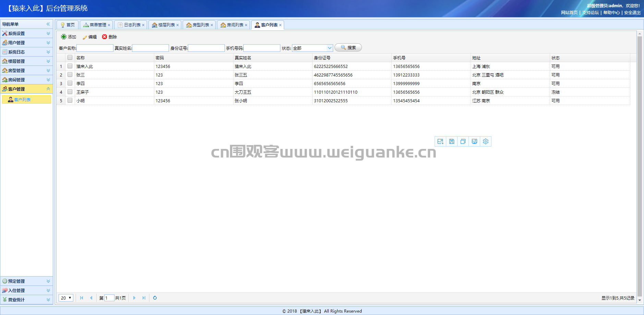Click the system log icon
644x315 pixels.
(x=5, y=52)
